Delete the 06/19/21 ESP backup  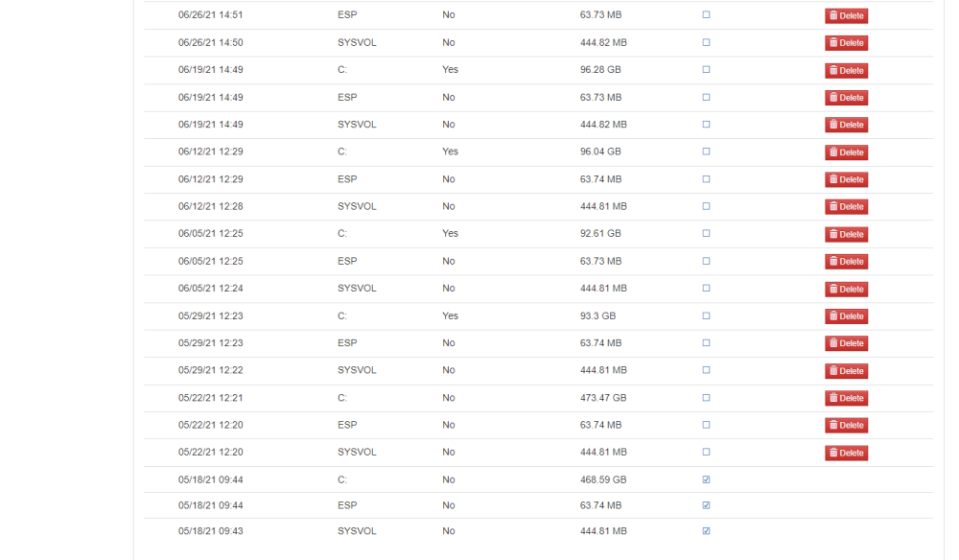[846, 98]
